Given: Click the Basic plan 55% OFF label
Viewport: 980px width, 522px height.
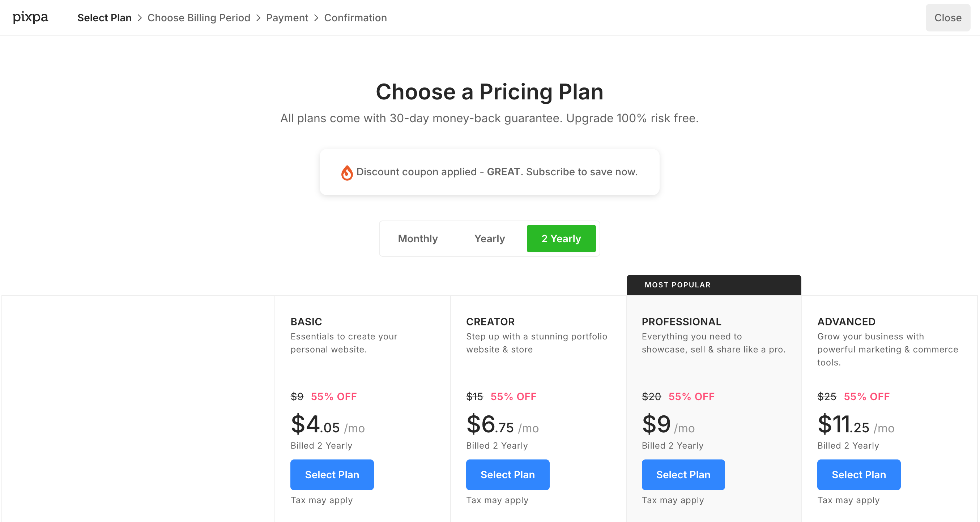Looking at the screenshot, I should click(334, 397).
